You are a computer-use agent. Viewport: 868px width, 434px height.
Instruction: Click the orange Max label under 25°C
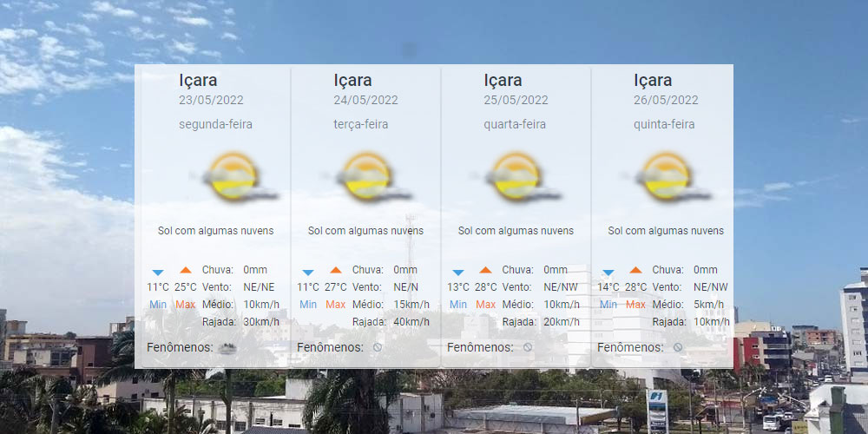click(185, 305)
